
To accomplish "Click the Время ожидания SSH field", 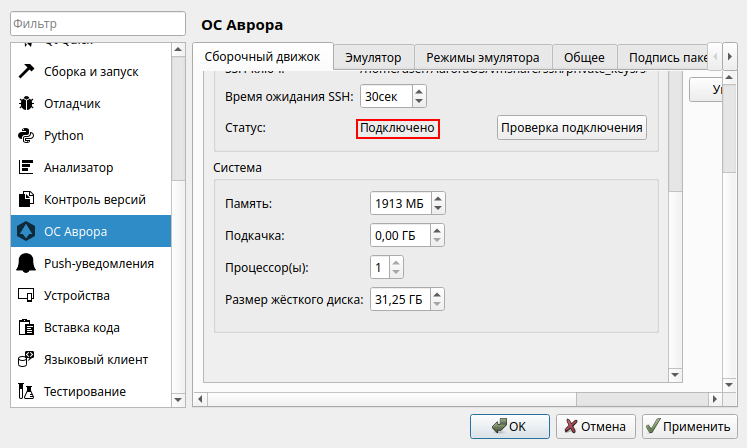I will [x=386, y=96].
